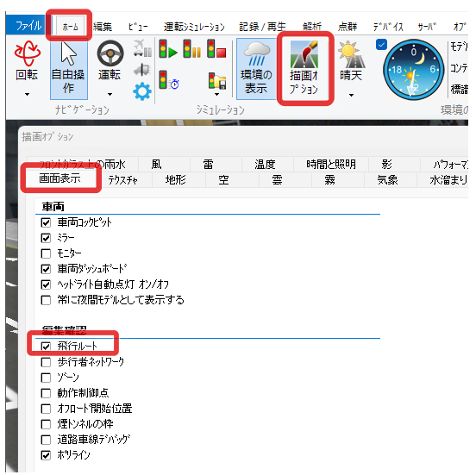Pause simulation with the signal pause icon
This screenshot has width=476, height=475.
(x=191, y=49)
